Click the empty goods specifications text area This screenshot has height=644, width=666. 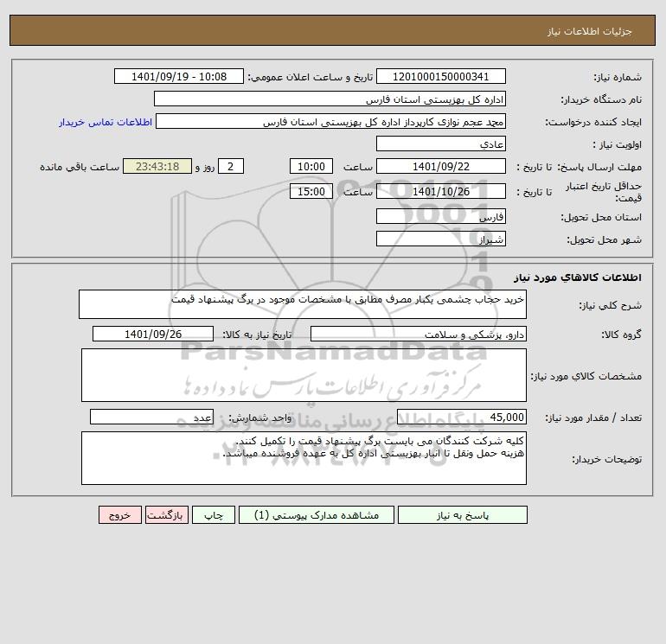point(304,375)
